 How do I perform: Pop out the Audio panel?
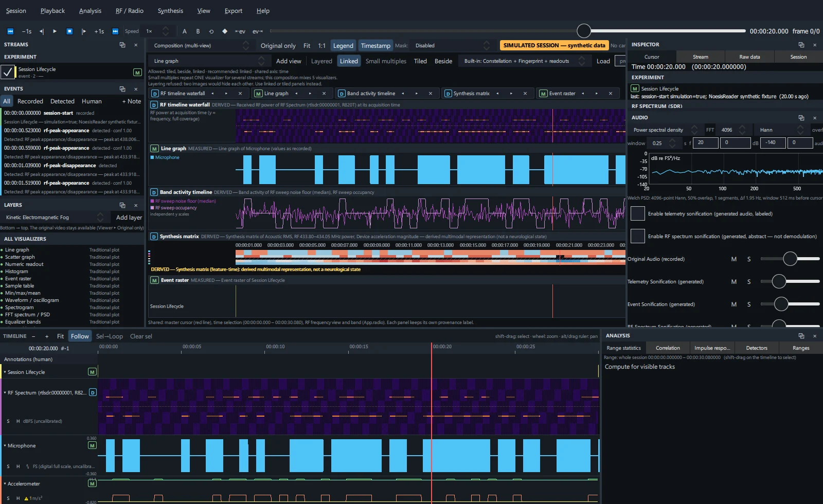tap(801, 118)
